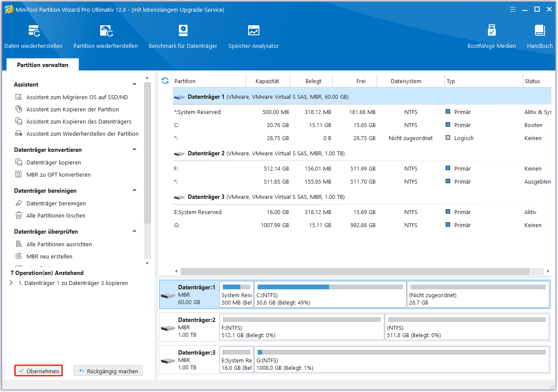Click the refresh icon beside Partition header
This screenshot has height=392, width=558.
coord(165,81)
